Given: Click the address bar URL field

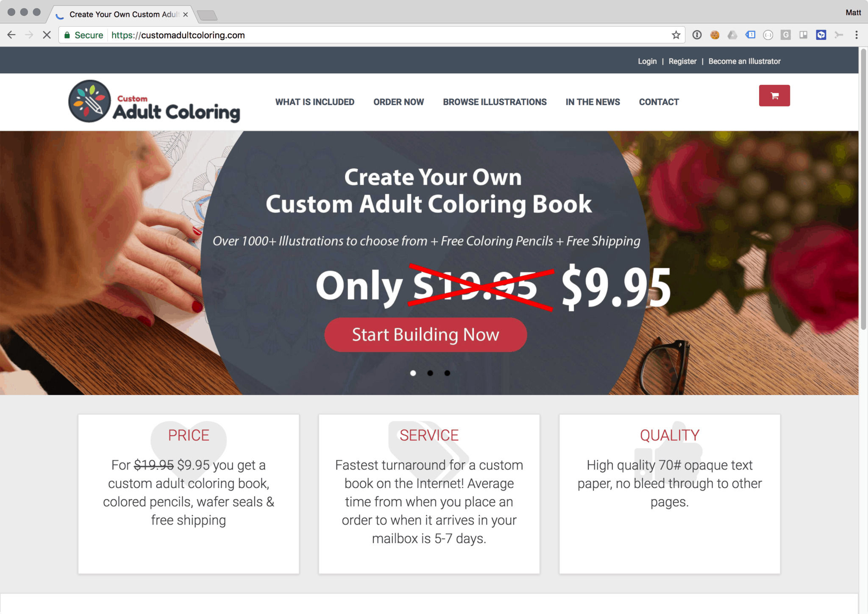Looking at the screenshot, I should tap(369, 35).
